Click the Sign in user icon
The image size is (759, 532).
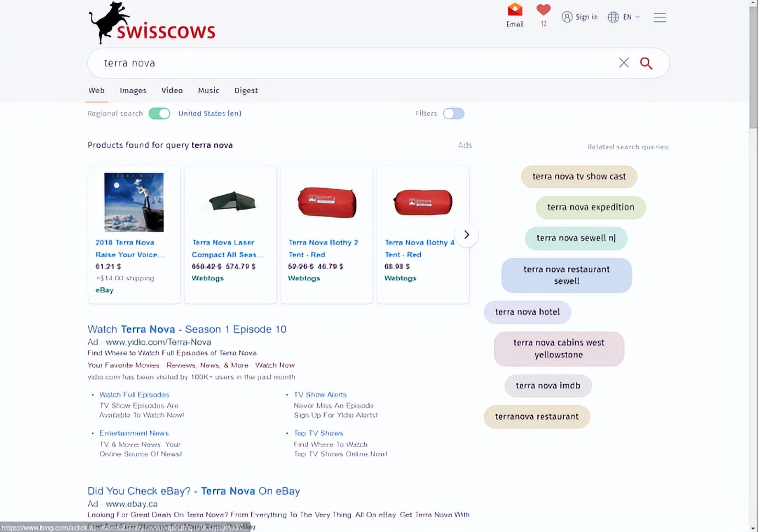[x=567, y=17]
